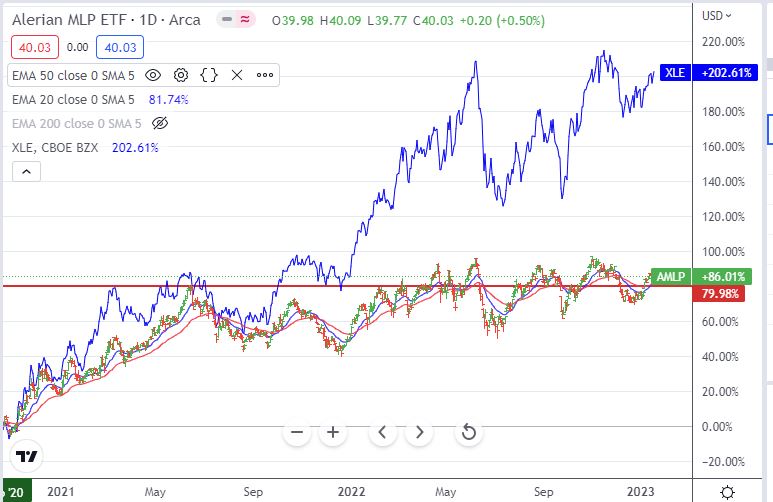The image size is (773, 502).
Task: Select the EMA 20 close indicator legend
Action: point(73,100)
